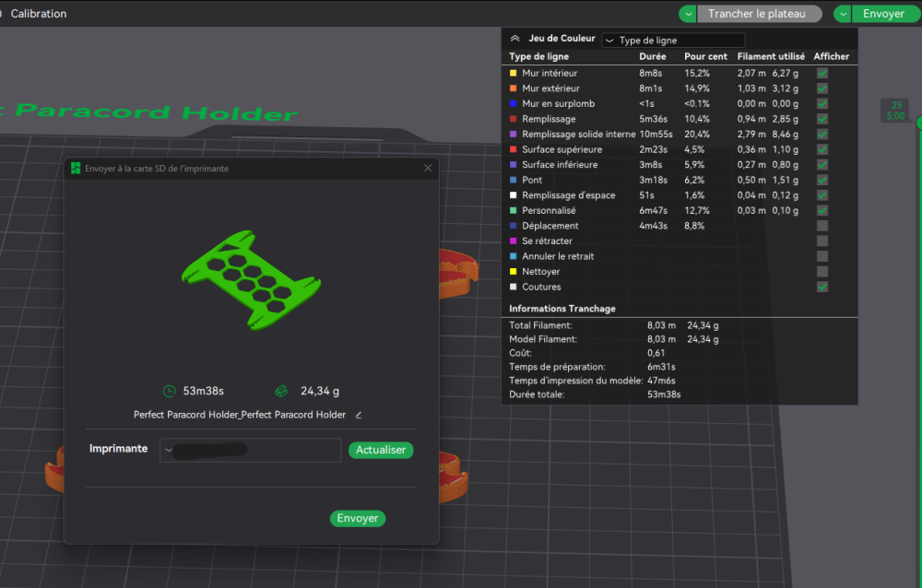Image resolution: width=922 pixels, height=588 pixels.
Task: Hide Surface supérieure lines via its checkbox
Action: 822,149
